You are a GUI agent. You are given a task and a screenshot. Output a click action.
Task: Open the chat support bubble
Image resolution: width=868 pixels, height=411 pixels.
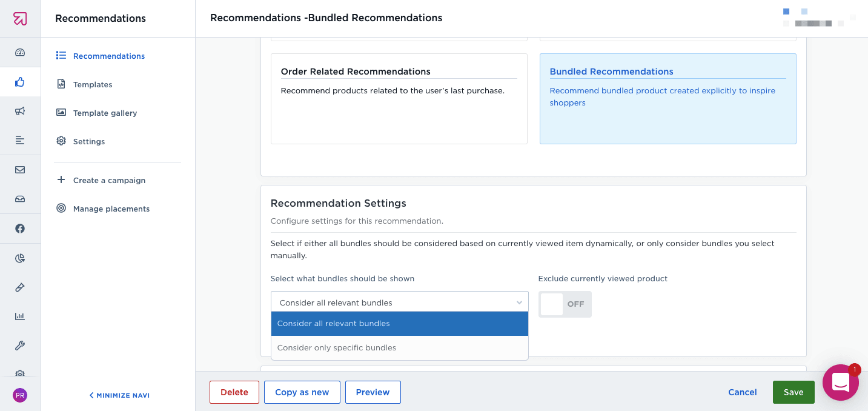tap(840, 383)
